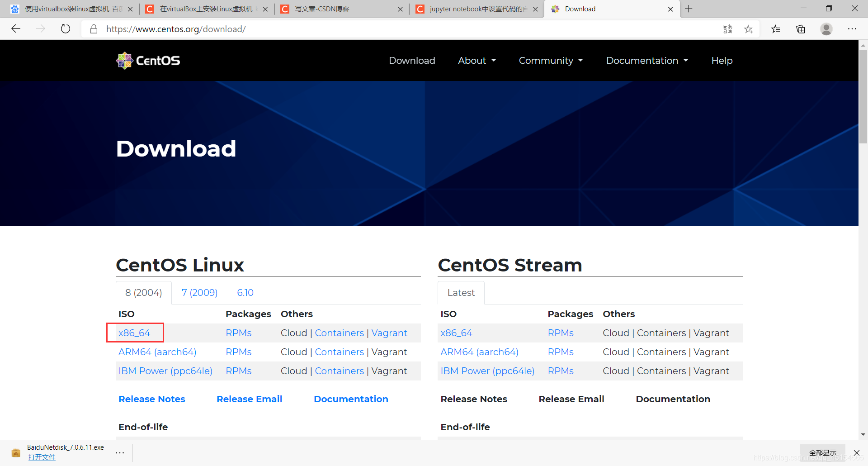Click x86_64 ISO link under CentOS Linux
Screen dimensions: 868x466
pos(134,333)
